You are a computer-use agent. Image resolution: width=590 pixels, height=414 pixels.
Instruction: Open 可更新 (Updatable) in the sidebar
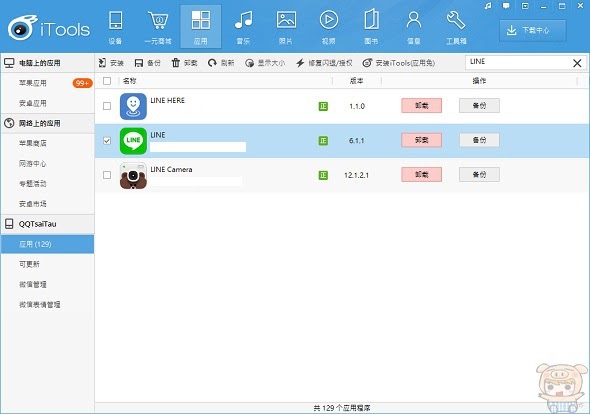coord(29,264)
